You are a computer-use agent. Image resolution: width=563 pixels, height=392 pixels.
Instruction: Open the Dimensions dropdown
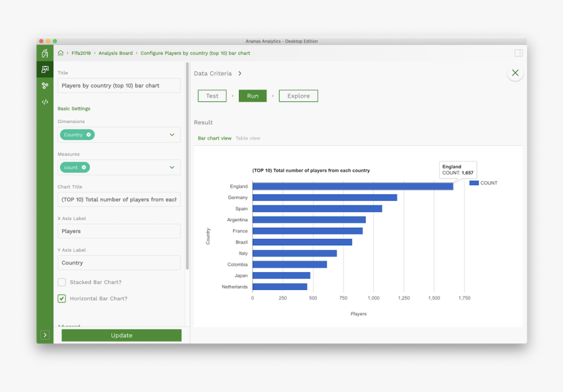pyautogui.click(x=172, y=134)
